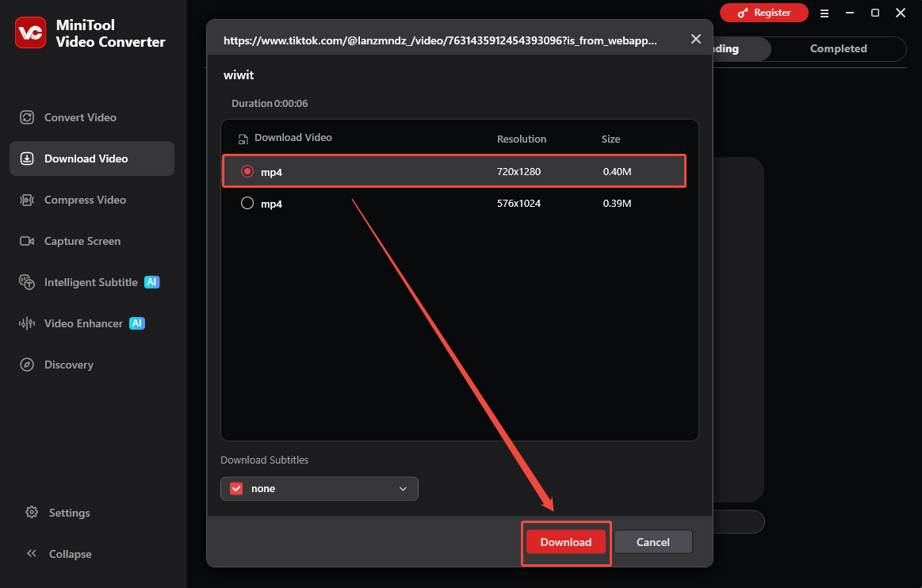Screen dimensions: 922x588
Task: Click the MiniTool Video Converter logo icon
Action: pyautogui.click(x=31, y=33)
